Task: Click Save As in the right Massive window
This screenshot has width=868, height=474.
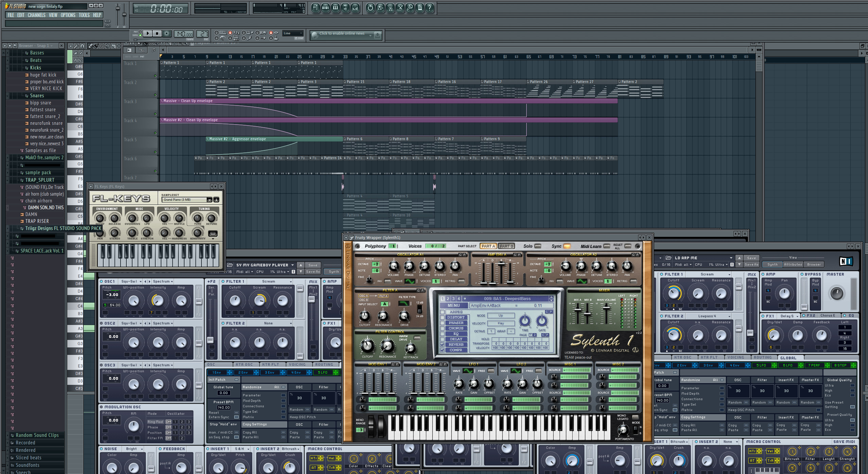Action: pos(751,264)
